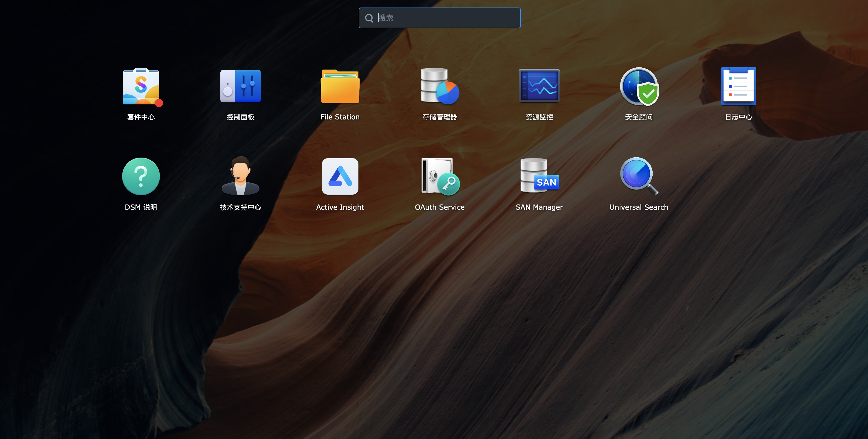
Task: Click inside the 搜索 search field
Action: pos(448,18)
